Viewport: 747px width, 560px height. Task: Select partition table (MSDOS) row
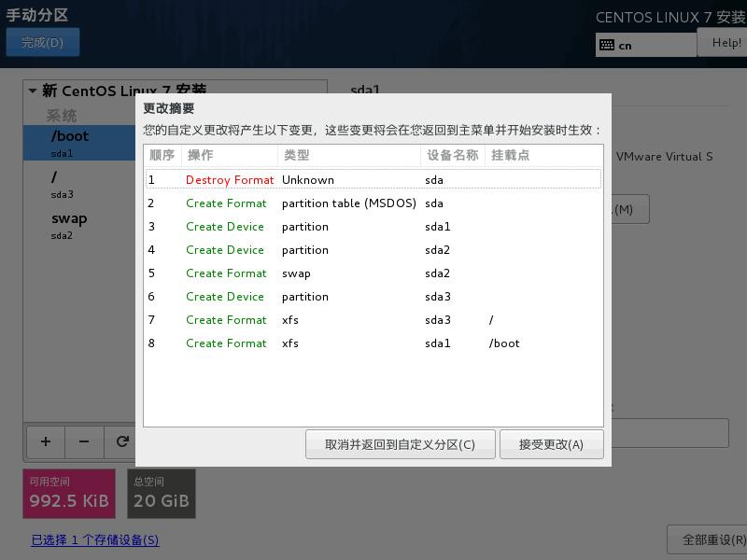[373, 203]
